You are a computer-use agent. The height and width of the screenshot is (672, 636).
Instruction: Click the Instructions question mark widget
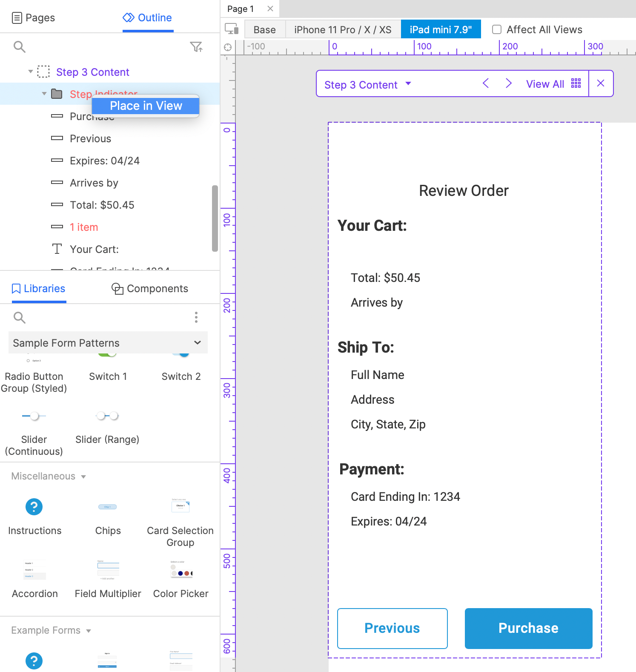[x=34, y=507]
